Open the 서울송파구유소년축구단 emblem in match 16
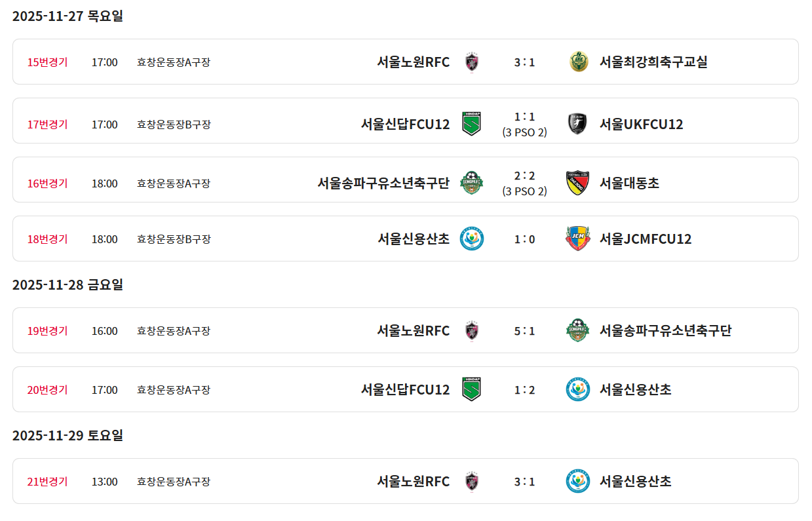Image resolution: width=812 pixels, height=521 pixels. 471,183
